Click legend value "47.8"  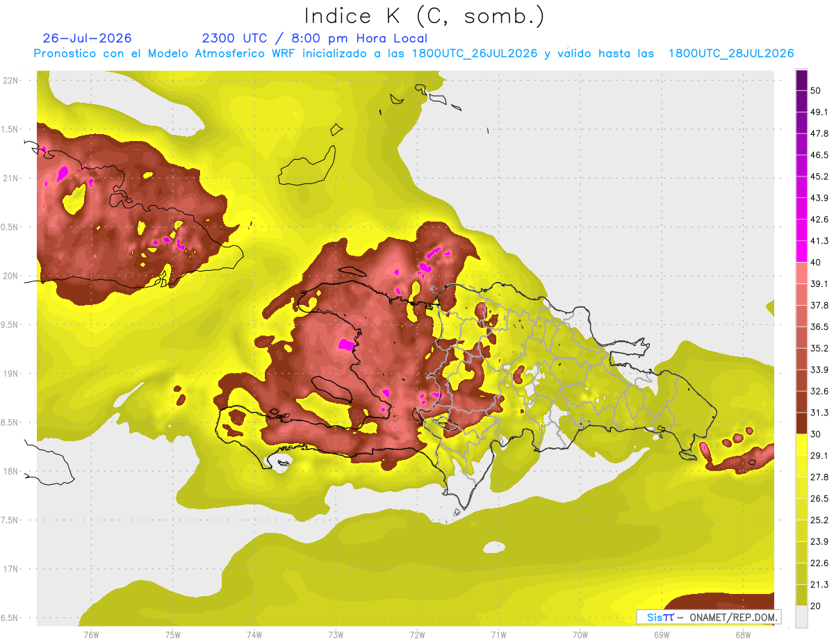click(819, 133)
